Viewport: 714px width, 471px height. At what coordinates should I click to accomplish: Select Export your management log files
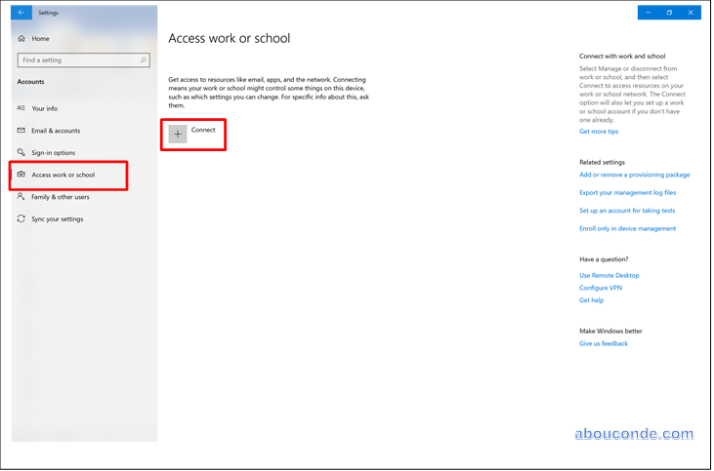click(x=627, y=192)
